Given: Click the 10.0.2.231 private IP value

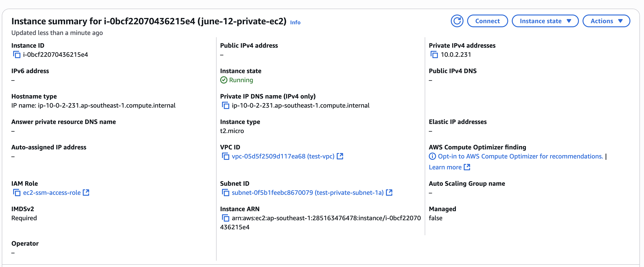Looking at the screenshot, I should click(456, 54).
